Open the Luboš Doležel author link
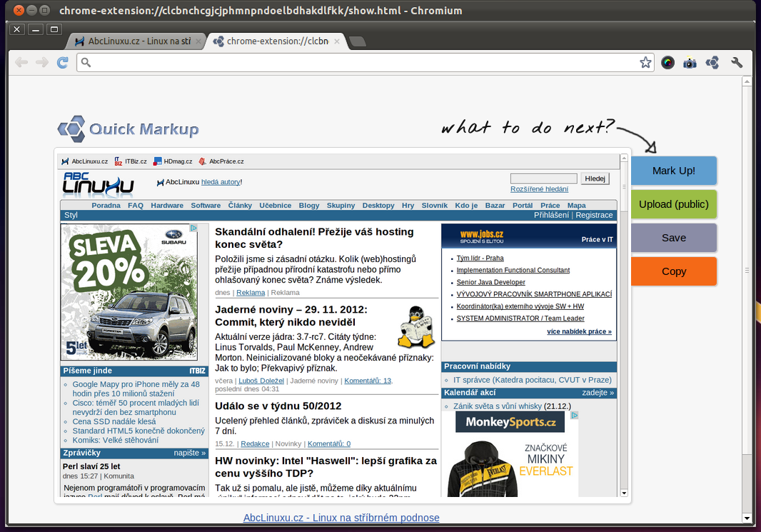761x532 pixels. click(x=261, y=381)
